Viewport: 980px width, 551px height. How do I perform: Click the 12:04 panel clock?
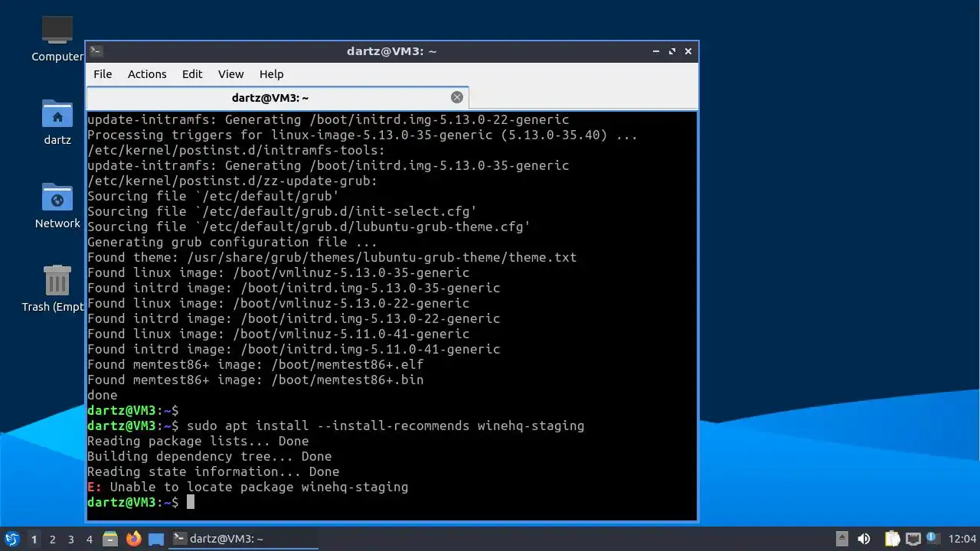(962, 539)
